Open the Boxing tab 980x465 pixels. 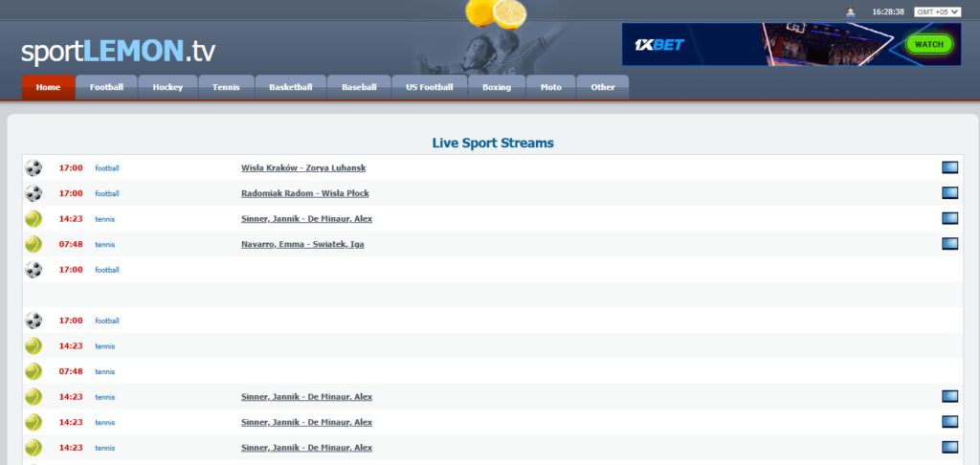click(x=497, y=87)
